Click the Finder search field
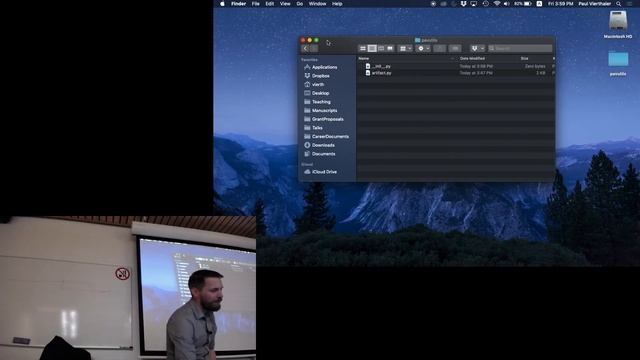This screenshot has height=360, width=640. tap(520, 49)
